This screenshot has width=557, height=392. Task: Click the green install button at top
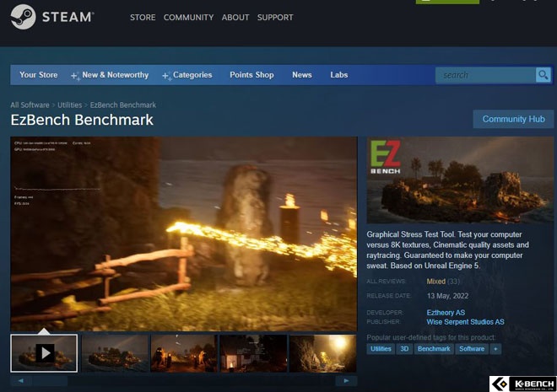click(447, 2)
